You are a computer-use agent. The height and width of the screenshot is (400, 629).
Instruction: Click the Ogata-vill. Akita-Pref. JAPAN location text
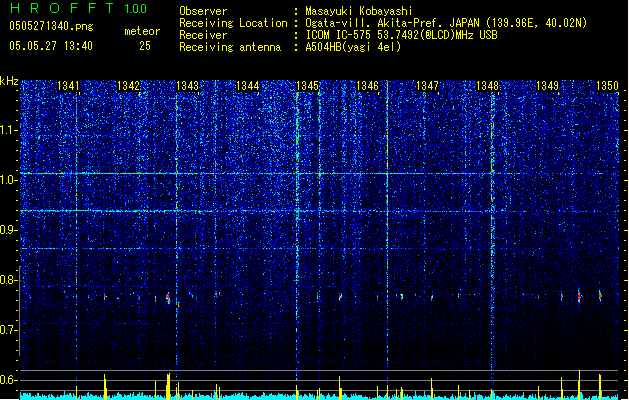[446, 23]
